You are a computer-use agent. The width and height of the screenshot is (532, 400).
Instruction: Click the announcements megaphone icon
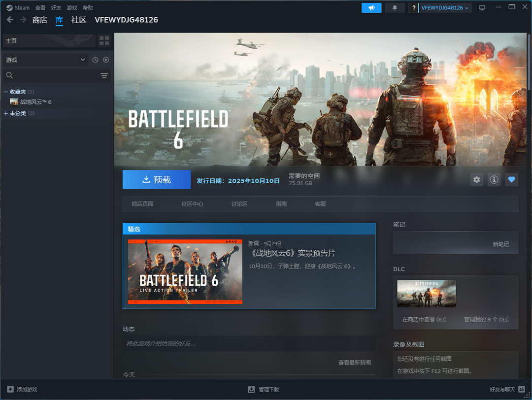tap(371, 8)
